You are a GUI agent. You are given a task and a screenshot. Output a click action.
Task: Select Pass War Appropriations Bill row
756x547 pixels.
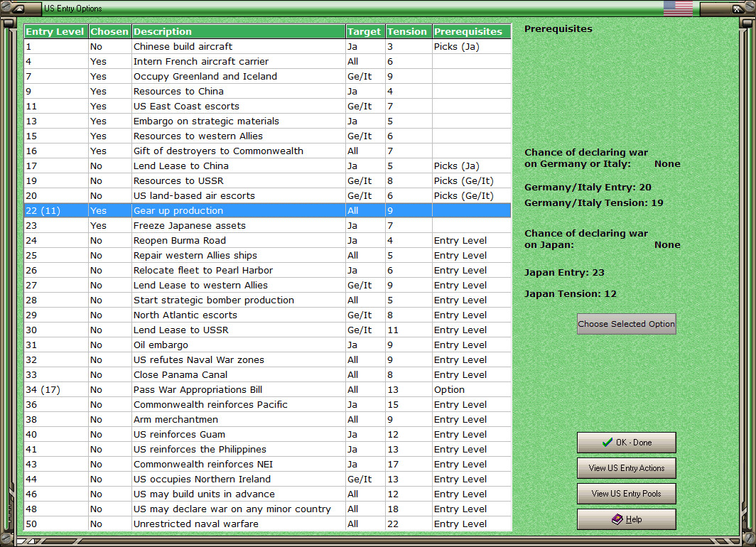click(x=268, y=390)
